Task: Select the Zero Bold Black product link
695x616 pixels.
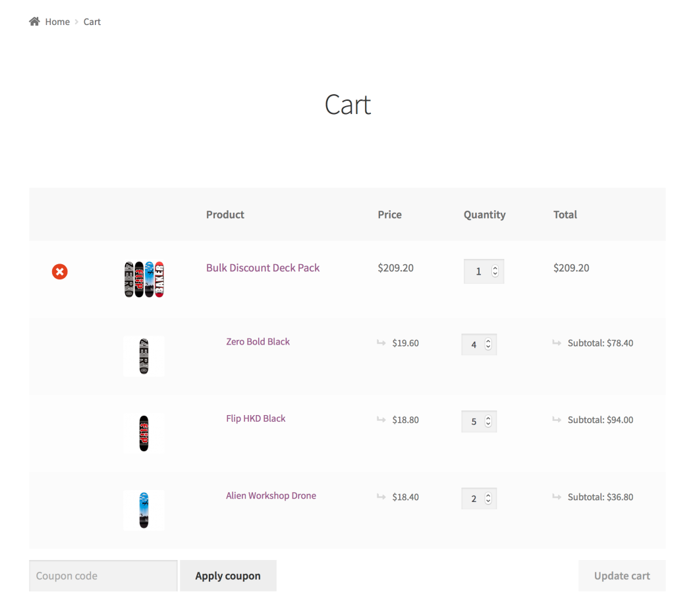Action: (258, 341)
